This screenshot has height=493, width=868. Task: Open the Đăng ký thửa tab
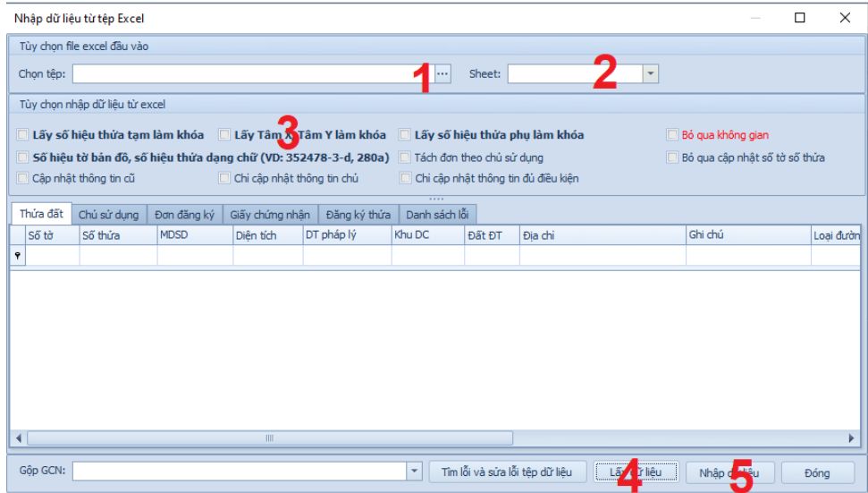coord(358,215)
